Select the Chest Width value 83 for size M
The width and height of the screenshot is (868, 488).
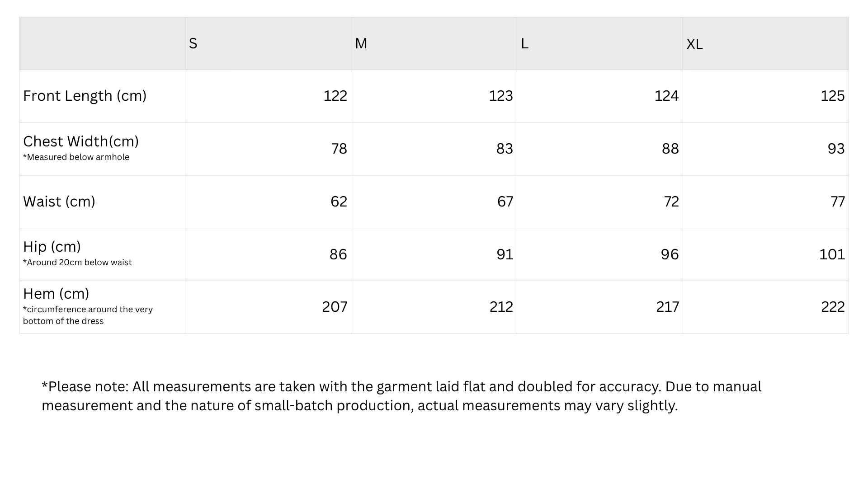[x=504, y=149]
